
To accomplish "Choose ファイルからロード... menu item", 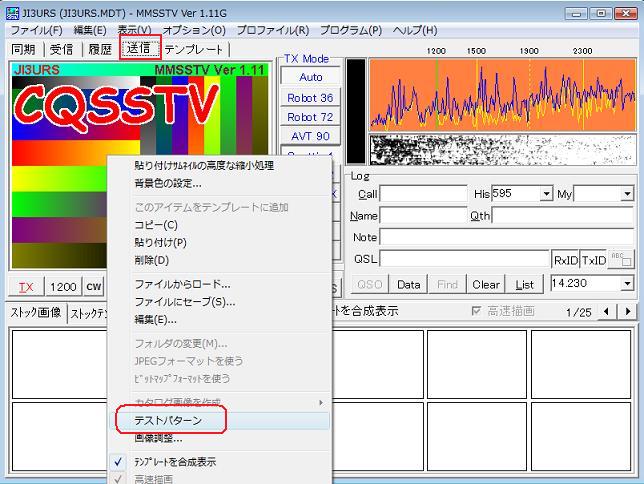I will [x=220, y=284].
